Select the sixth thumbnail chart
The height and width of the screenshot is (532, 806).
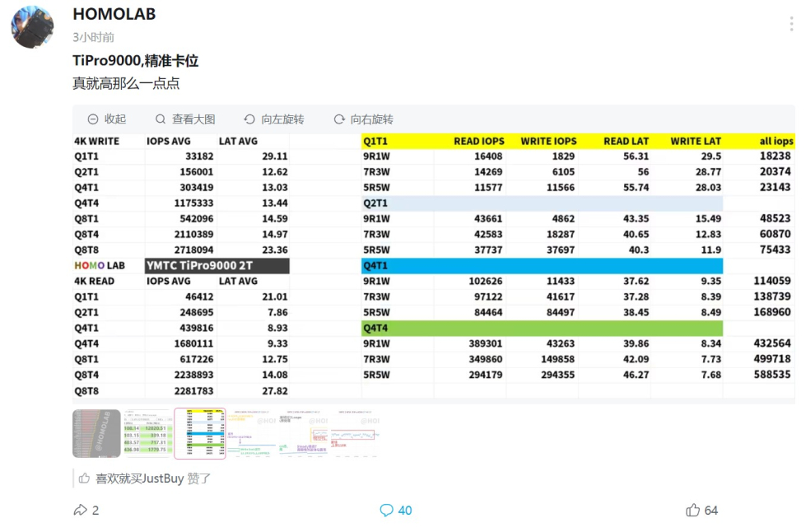tap(354, 433)
